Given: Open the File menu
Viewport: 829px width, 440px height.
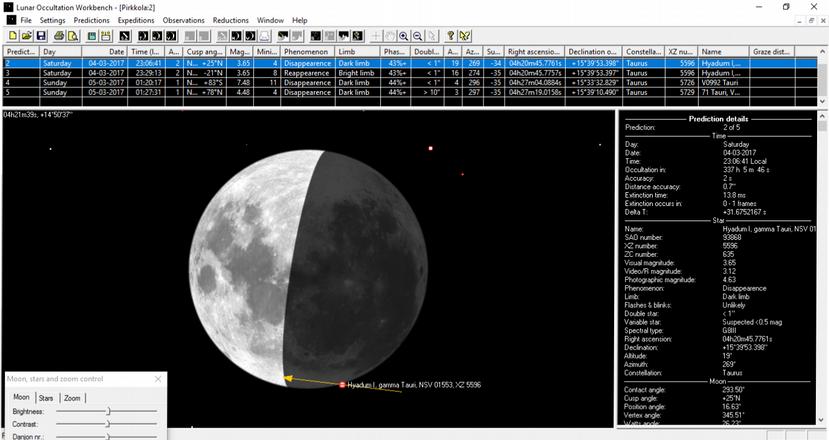Looking at the screenshot, I should (26, 20).
